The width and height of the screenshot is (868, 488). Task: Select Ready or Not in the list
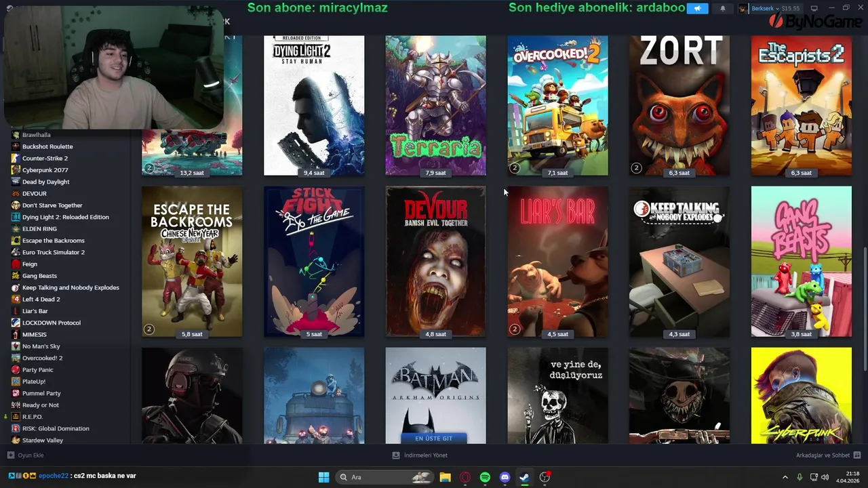click(40, 405)
